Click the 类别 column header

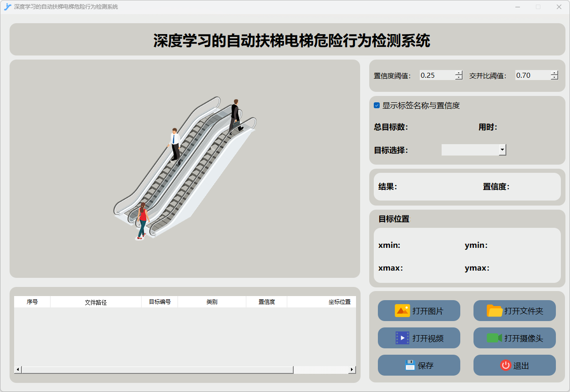[212, 302]
